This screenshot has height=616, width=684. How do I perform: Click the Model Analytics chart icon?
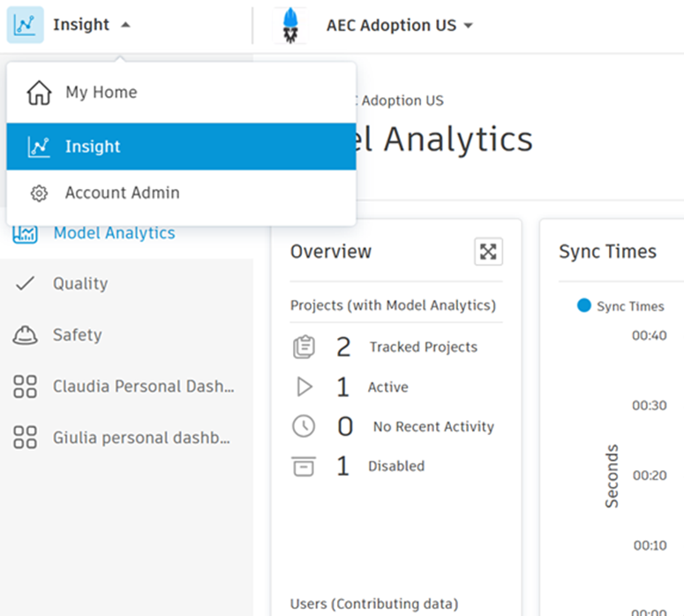pos(26,234)
